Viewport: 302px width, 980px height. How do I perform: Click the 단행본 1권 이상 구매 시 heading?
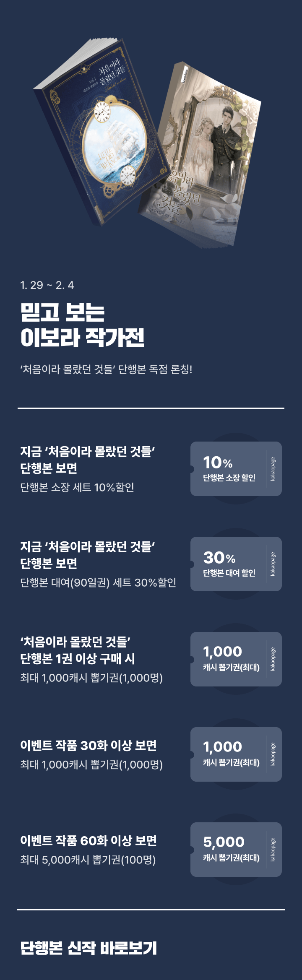point(78,659)
